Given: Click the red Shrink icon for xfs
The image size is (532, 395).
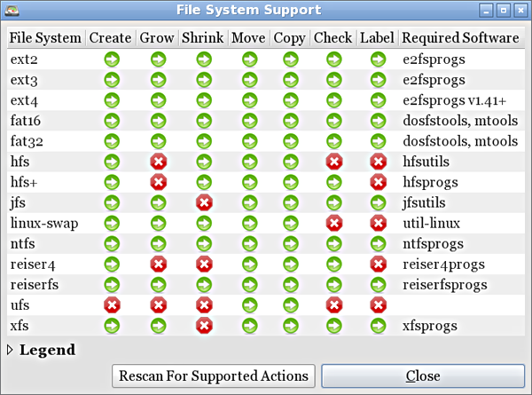Looking at the screenshot, I should point(203,326).
